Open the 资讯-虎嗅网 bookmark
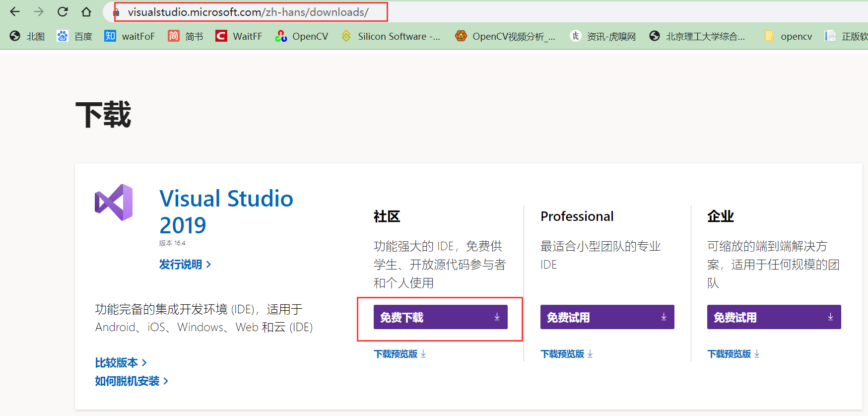Viewport: 868px width, 416px height. point(603,36)
